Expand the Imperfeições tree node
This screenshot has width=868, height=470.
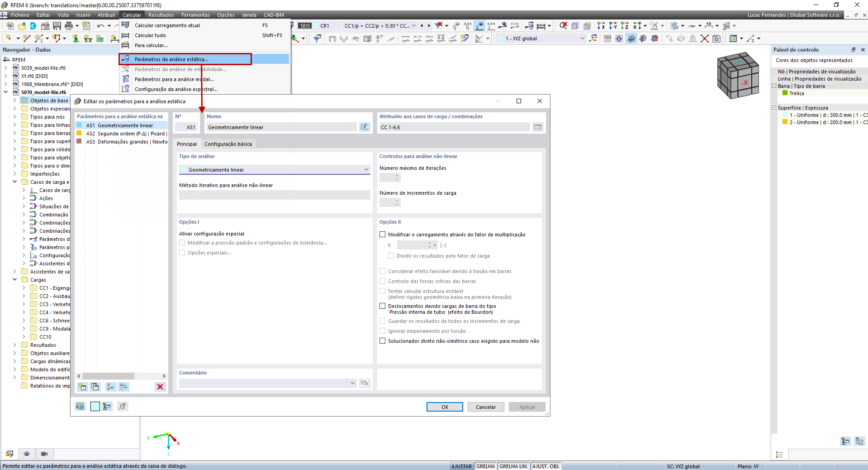pyautogui.click(x=14, y=174)
